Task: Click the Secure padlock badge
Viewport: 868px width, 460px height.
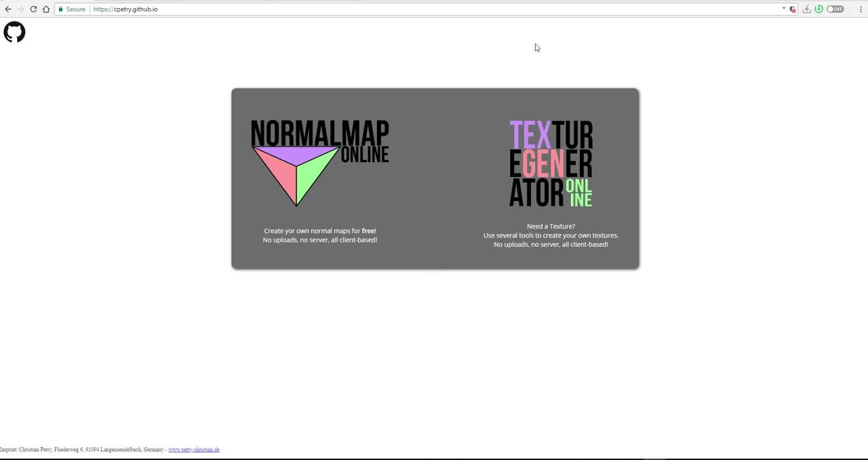Action: [x=72, y=9]
